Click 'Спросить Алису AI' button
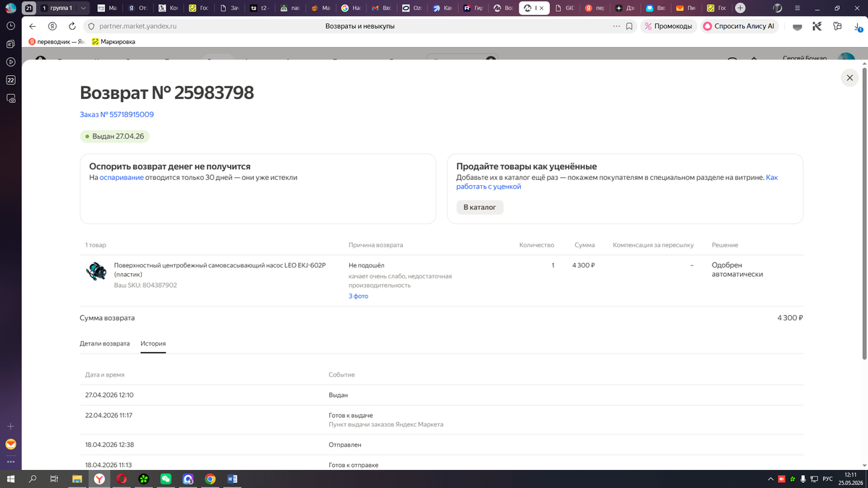Screen dimensions: 868x488 (739, 26)
